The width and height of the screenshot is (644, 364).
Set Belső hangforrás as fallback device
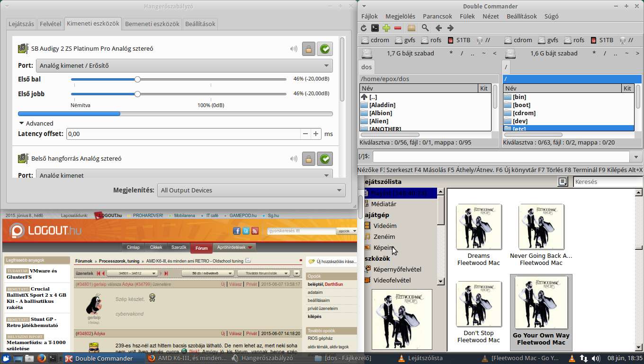(325, 159)
